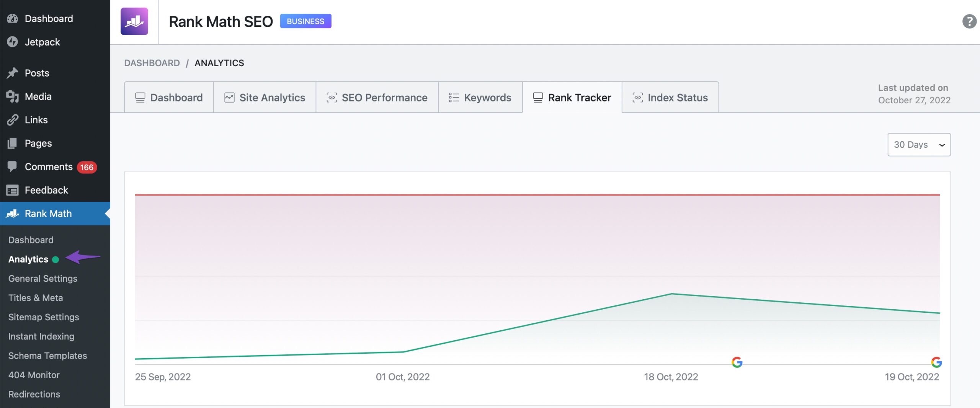Open General Settings submenu
Screen dimensions: 980x408
pyautogui.click(x=43, y=279)
